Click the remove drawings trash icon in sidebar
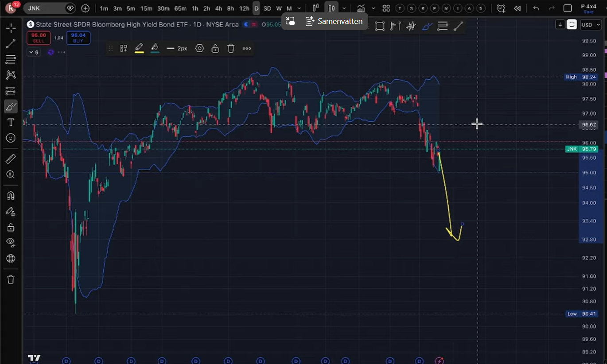Screen dimensions: 607x364 [x=11, y=279]
